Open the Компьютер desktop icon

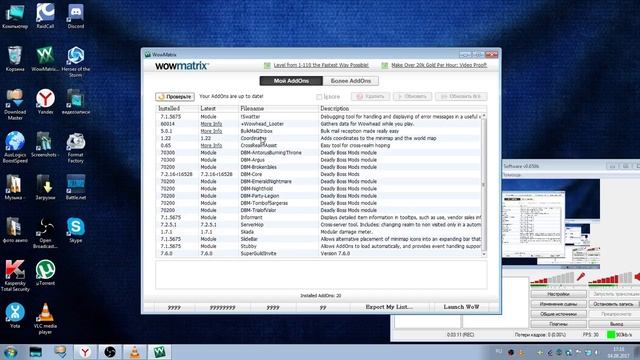pos(15,16)
